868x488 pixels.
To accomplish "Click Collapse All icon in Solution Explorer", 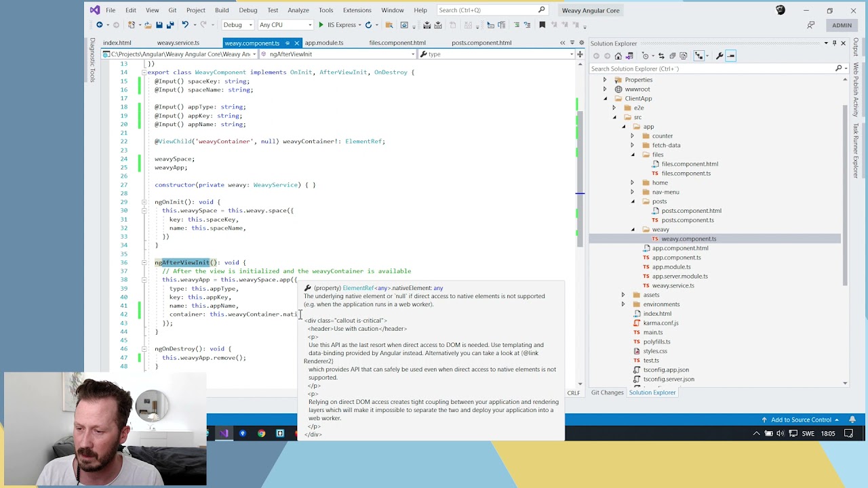I will 673,56.
